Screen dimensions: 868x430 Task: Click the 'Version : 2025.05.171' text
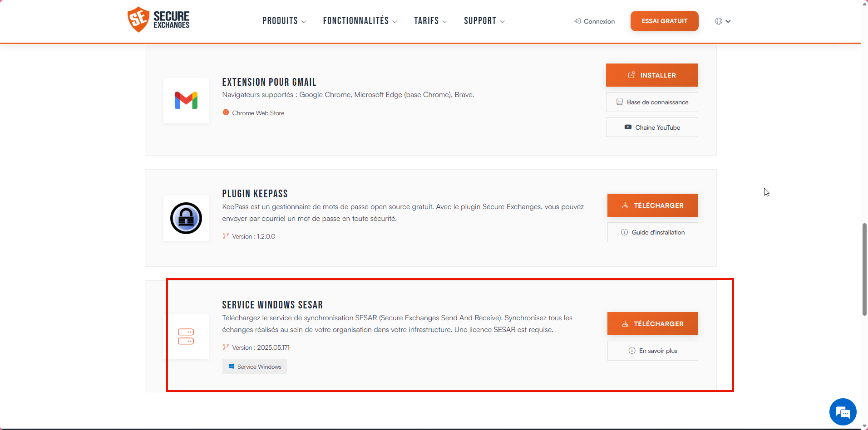tap(261, 347)
